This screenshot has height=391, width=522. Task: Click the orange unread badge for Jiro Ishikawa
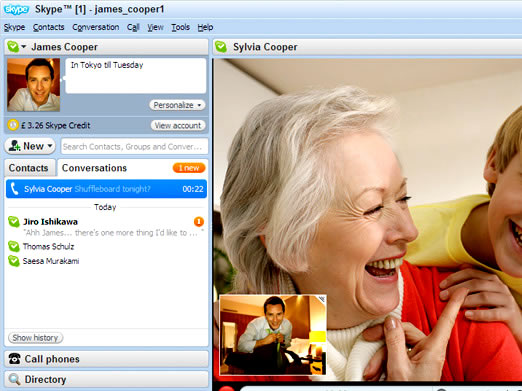(x=199, y=221)
